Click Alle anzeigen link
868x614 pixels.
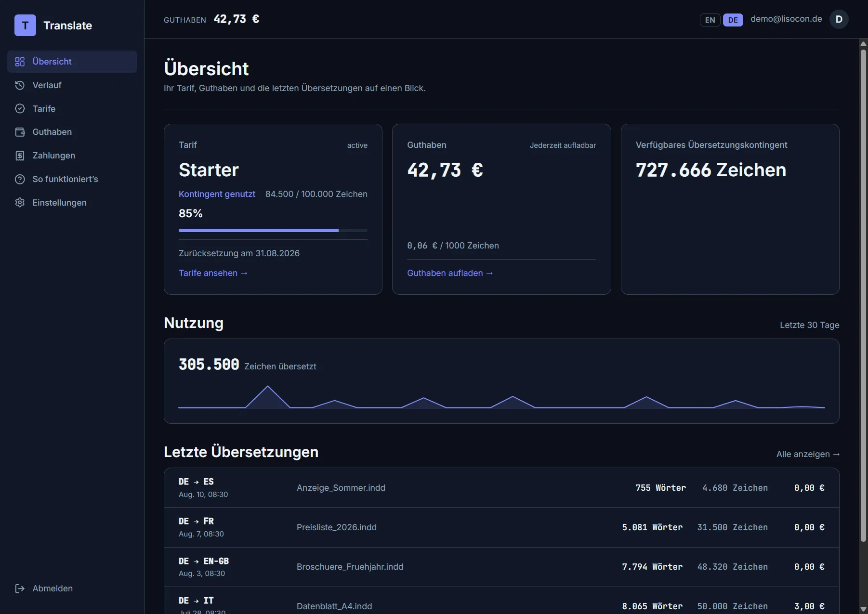click(x=808, y=454)
